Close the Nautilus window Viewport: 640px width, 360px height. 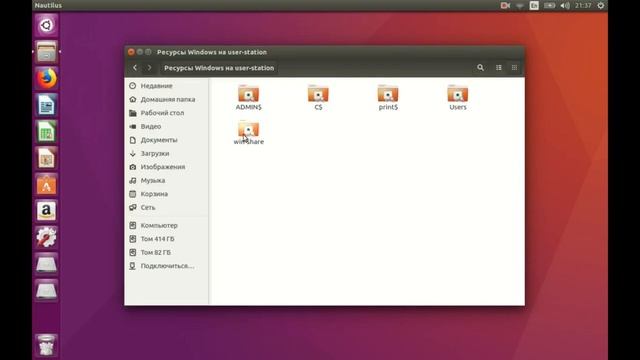131,52
